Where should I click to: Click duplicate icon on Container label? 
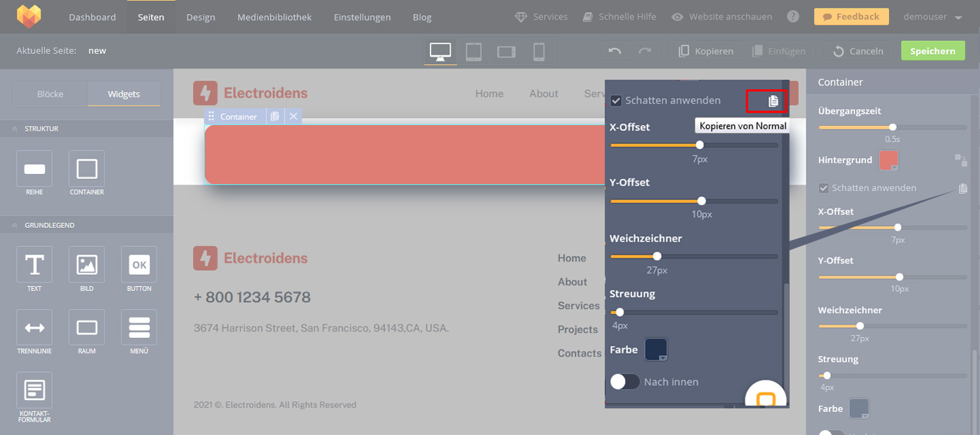(x=275, y=116)
